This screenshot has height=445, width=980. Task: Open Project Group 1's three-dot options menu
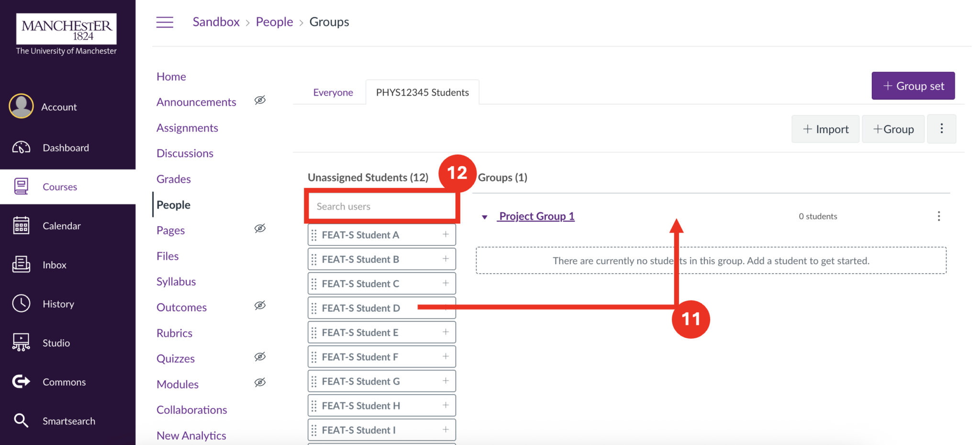click(939, 216)
